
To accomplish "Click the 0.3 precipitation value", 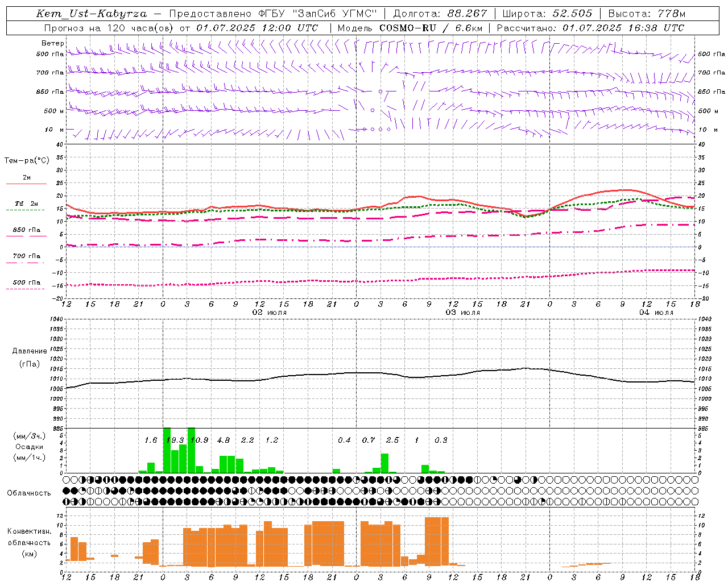I will [x=441, y=440].
